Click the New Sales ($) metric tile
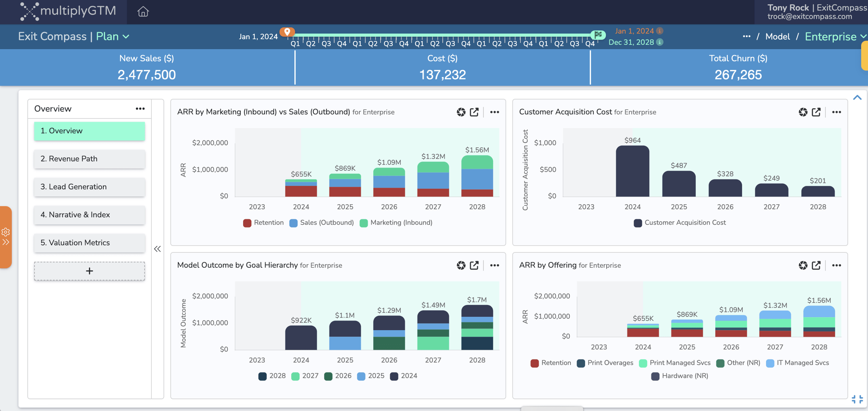This screenshot has width=868, height=411. [147, 67]
